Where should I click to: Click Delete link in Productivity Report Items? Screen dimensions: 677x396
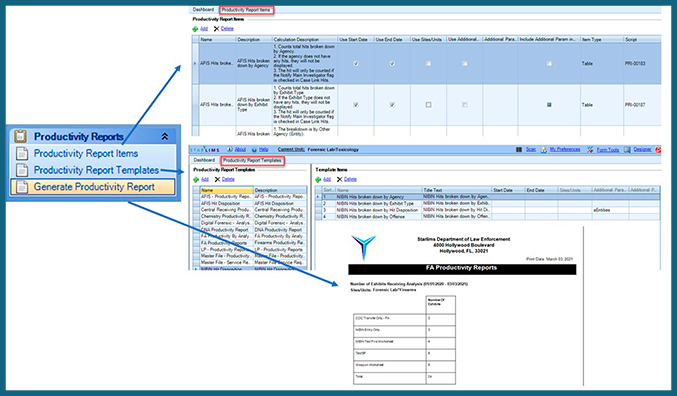coord(227,29)
